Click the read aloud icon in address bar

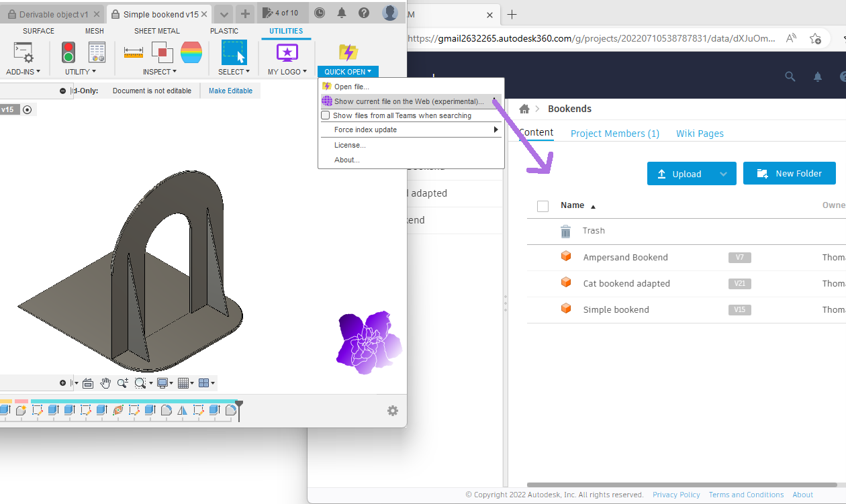[x=792, y=38]
